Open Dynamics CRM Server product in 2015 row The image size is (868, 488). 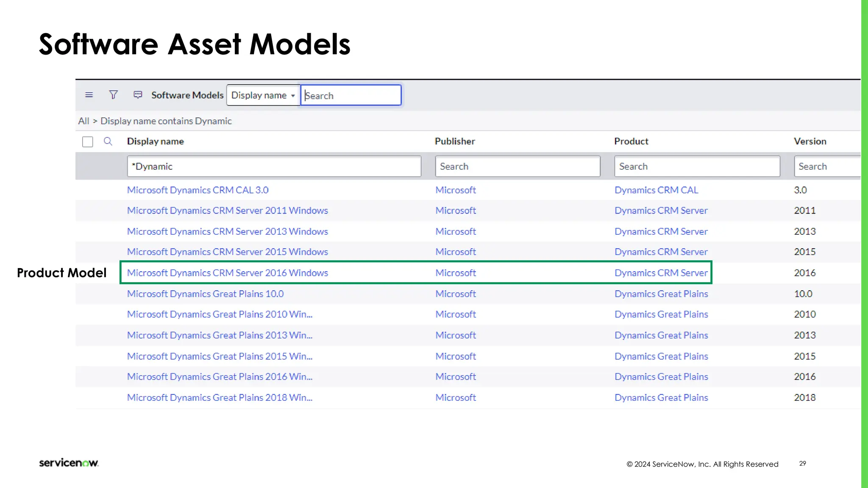pyautogui.click(x=661, y=252)
